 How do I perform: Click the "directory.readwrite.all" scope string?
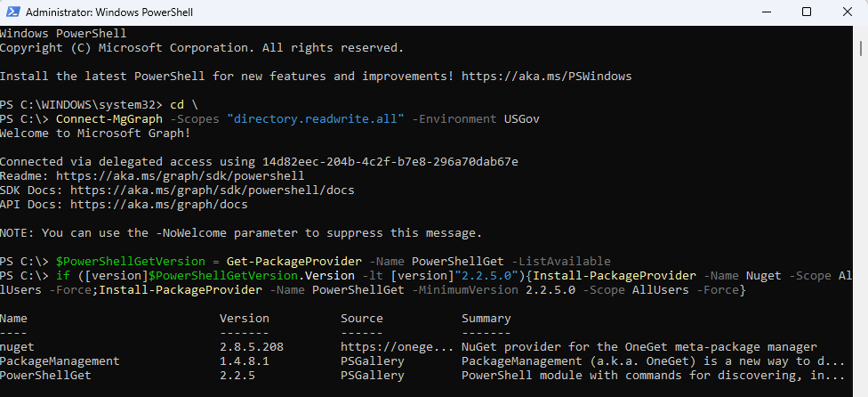click(x=316, y=119)
